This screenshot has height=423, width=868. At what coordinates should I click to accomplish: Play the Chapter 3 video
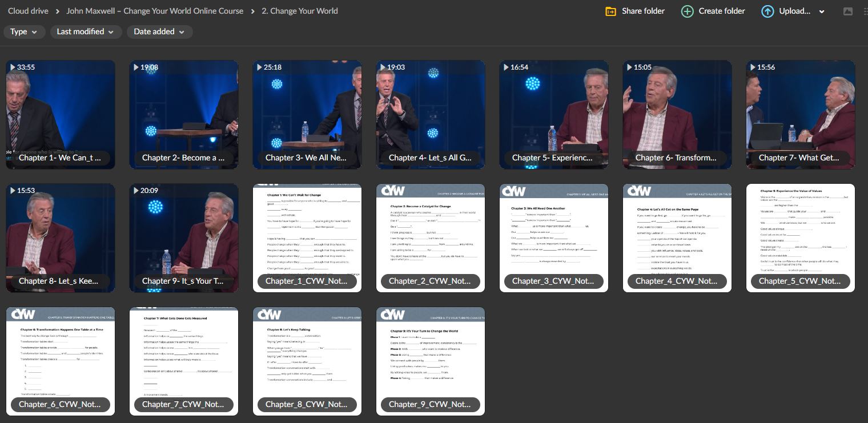pyautogui.click(x=307, y=114)
